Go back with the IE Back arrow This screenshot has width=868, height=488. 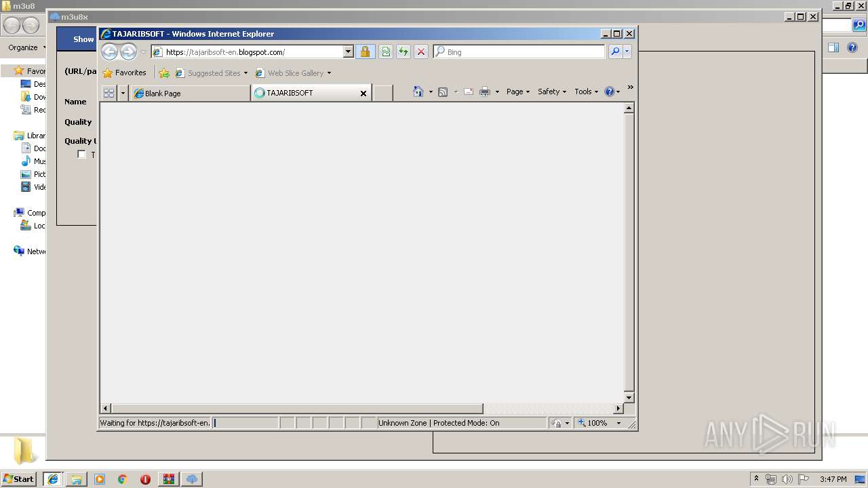click(109, 52)
